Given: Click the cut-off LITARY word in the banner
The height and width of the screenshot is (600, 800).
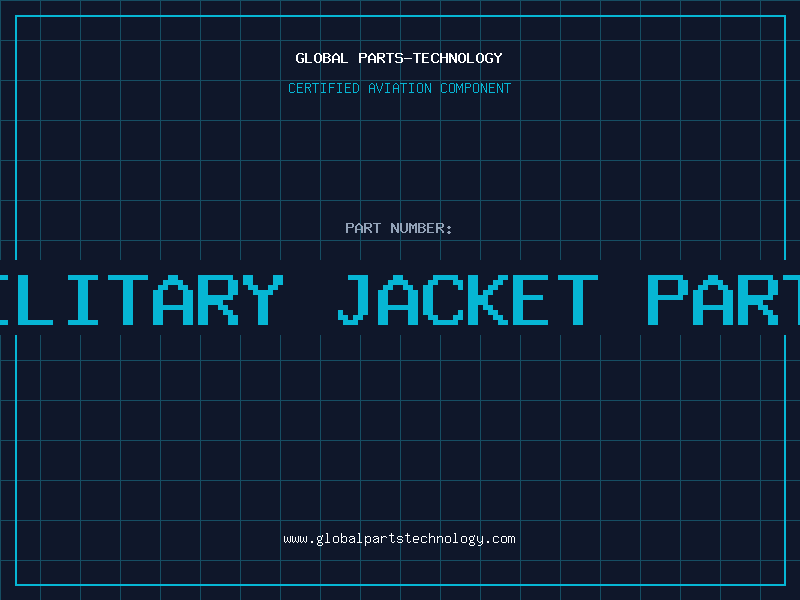Looking at the screenshot, I should tap(141, 299).
